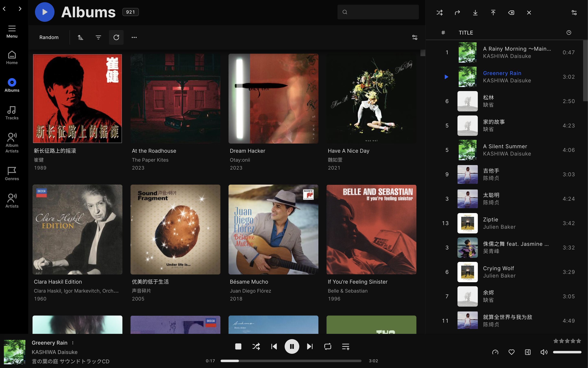Open the 新长征路上的摇滚 album cover
The width and height of the screenshot is (588, 368).
tap(77, 99)
